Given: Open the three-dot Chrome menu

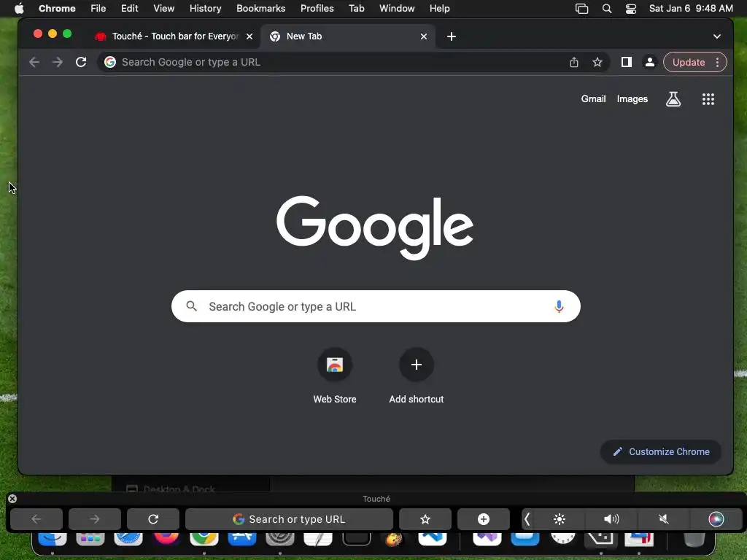Looking at the screenshot, I should point(718,62).
